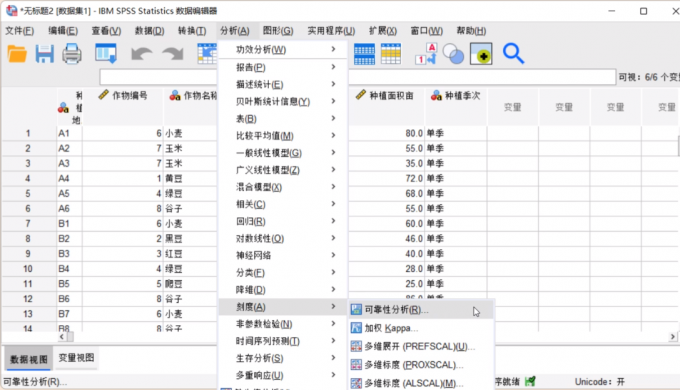Undo the last action
This screenshot has height=390, width=680.
point(141,54)
